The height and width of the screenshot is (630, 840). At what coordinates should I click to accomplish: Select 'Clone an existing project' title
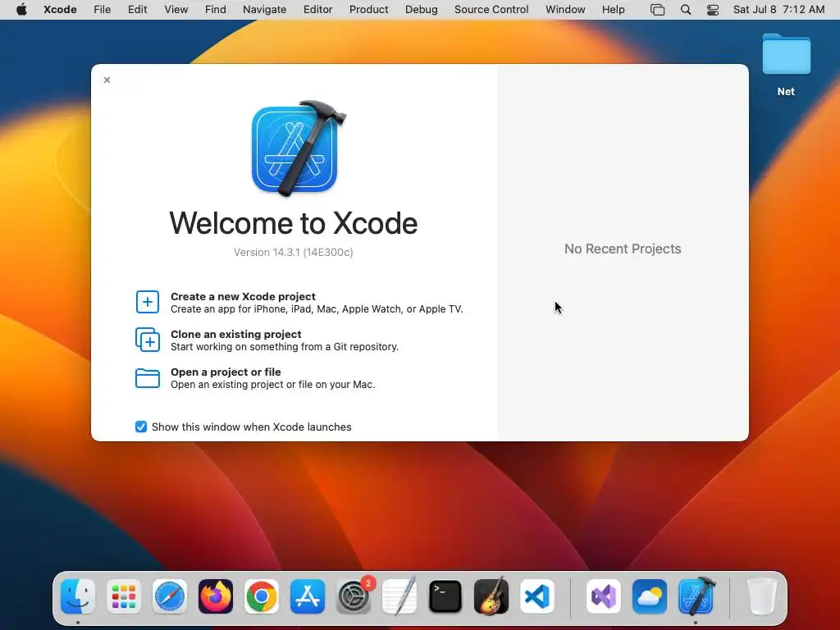tap(235, 334)
